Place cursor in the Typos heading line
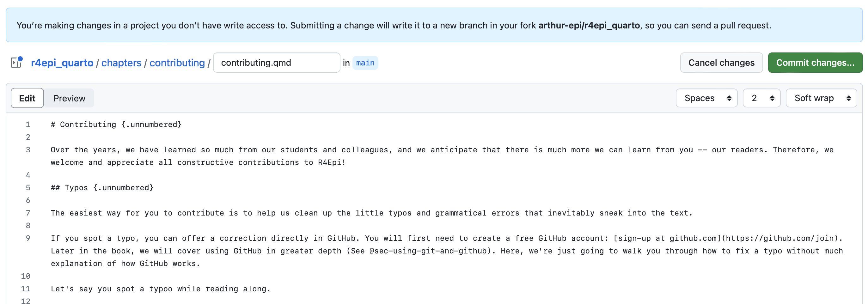Screen dimensions: 868x304 click(x=102, y=188)
